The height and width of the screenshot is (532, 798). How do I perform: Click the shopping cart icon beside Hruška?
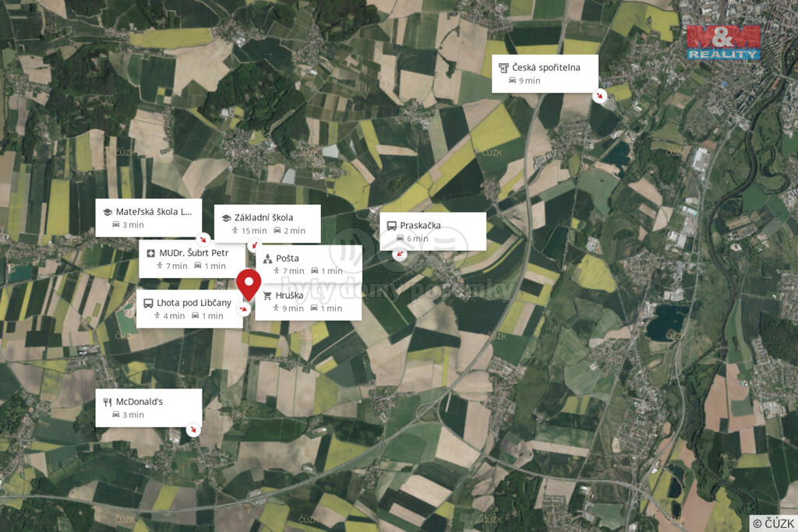coord(267,295)
